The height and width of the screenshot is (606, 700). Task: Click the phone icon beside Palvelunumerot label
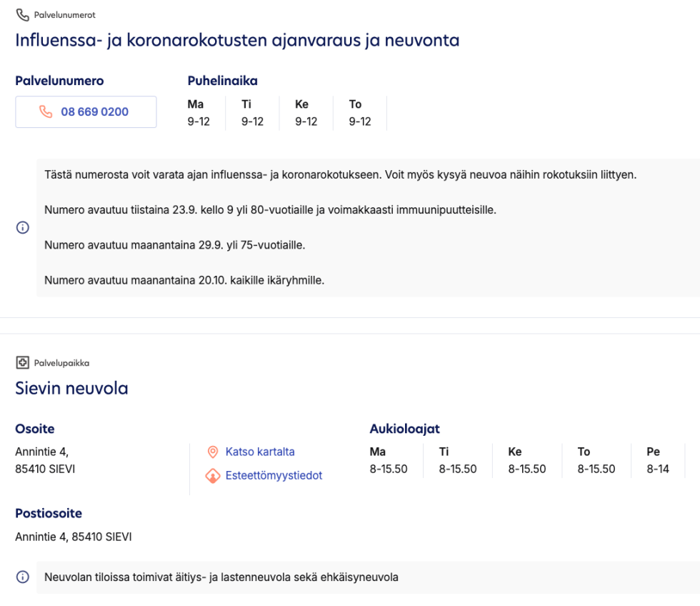coord(23,15)
